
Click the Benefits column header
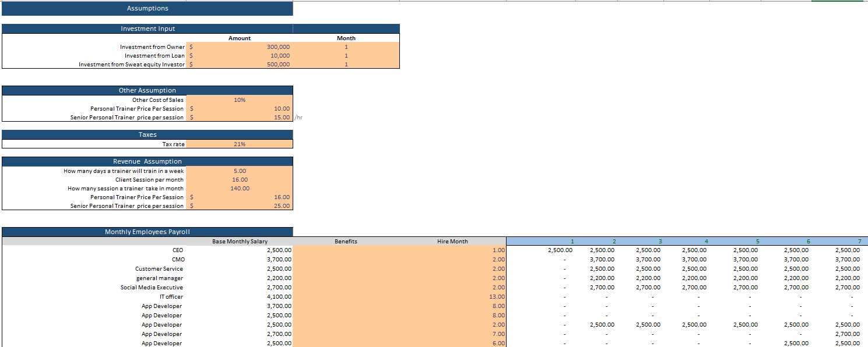click(x=345, y=240)
